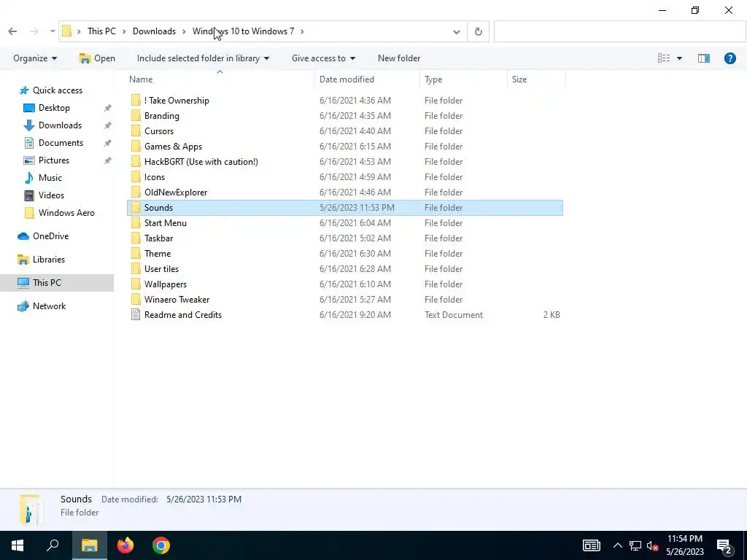The image size is (747, 560).
Task: Open the Give access to menu
Action: click(x=323, y=58)
